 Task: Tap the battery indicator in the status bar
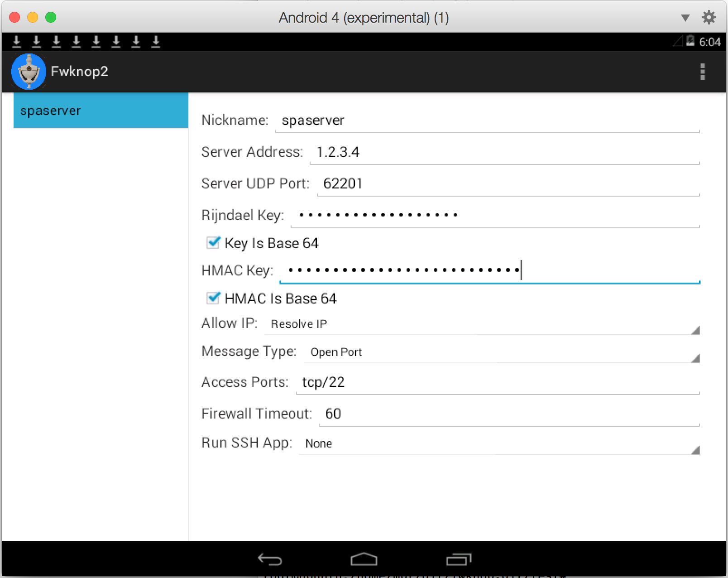tap(690, 42)
